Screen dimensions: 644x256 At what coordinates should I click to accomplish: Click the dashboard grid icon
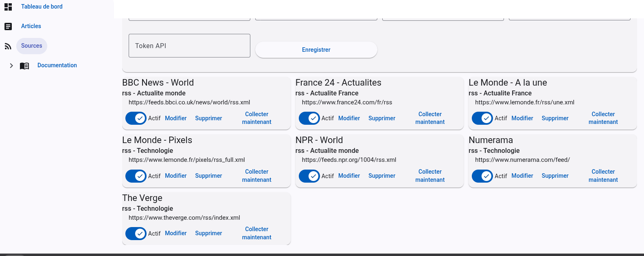(x=8, y=7)
